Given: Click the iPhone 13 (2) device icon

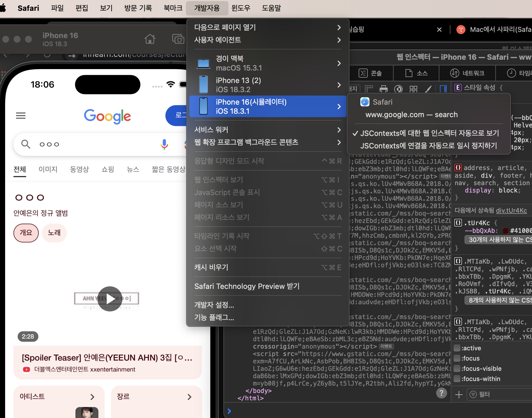Looking at the screenshot, I should 203,84.
